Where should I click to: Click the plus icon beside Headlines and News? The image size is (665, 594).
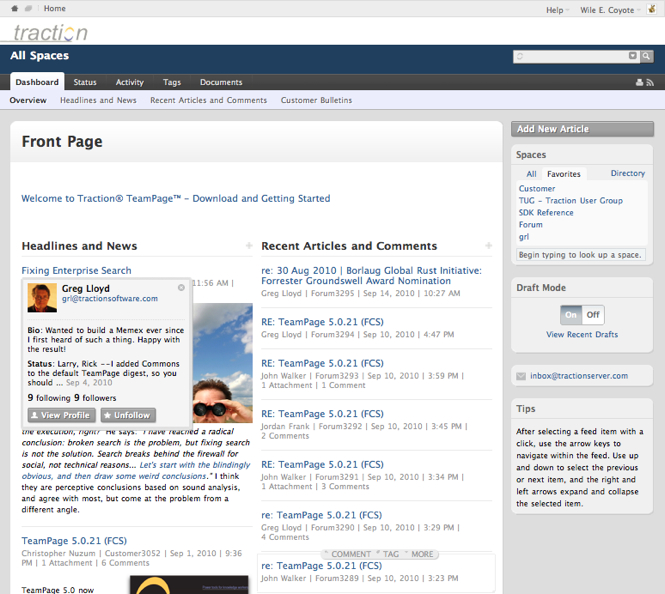[249, 245]
